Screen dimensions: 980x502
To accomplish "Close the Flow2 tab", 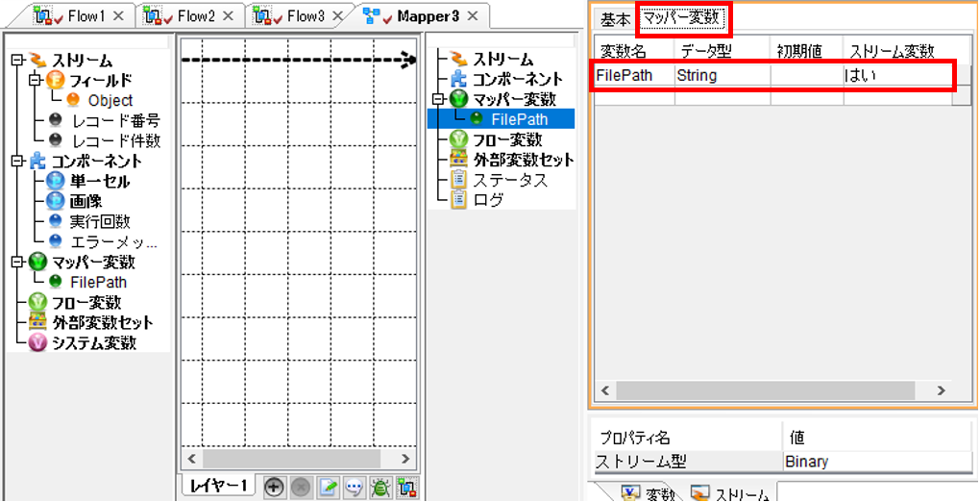I will (x=229, y=15).
